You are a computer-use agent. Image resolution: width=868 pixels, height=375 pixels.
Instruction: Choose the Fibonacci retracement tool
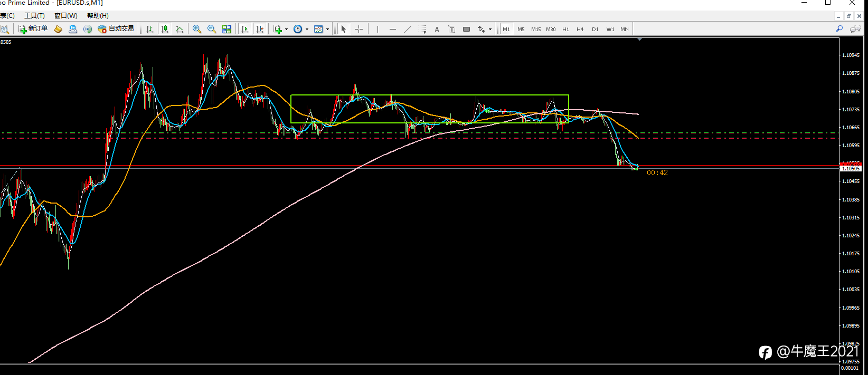tap(422, 29)
